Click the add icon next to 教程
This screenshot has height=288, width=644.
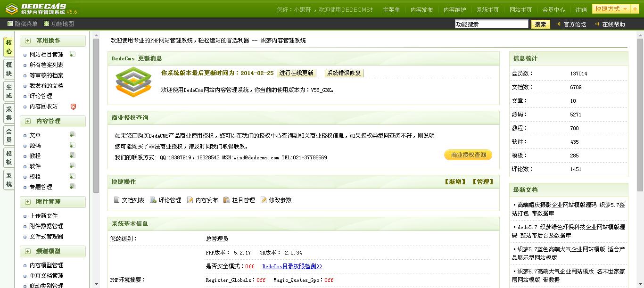point(73,156)
